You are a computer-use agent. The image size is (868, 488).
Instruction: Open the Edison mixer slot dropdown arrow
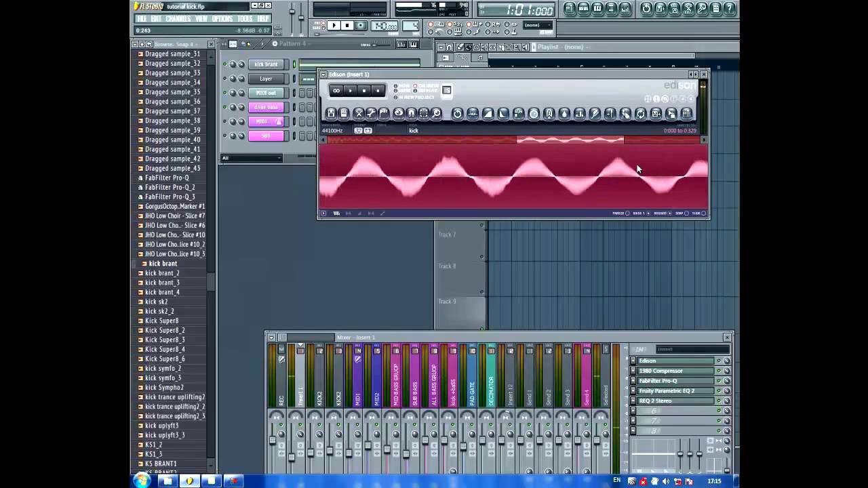click(x=633, y=361)
